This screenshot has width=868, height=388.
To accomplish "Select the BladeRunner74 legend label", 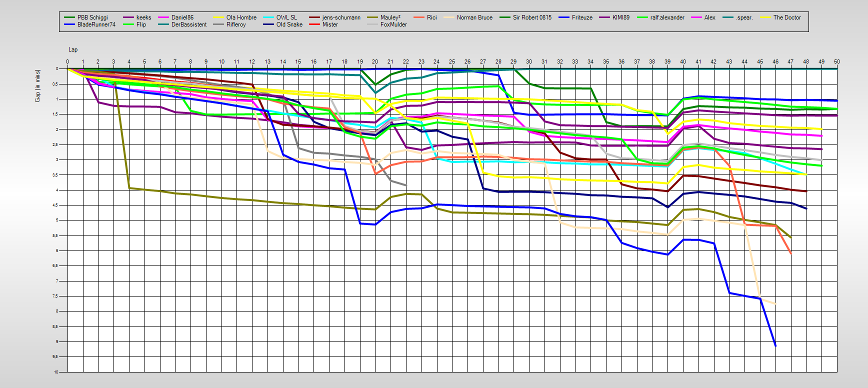I will click(x=96, y=24).
